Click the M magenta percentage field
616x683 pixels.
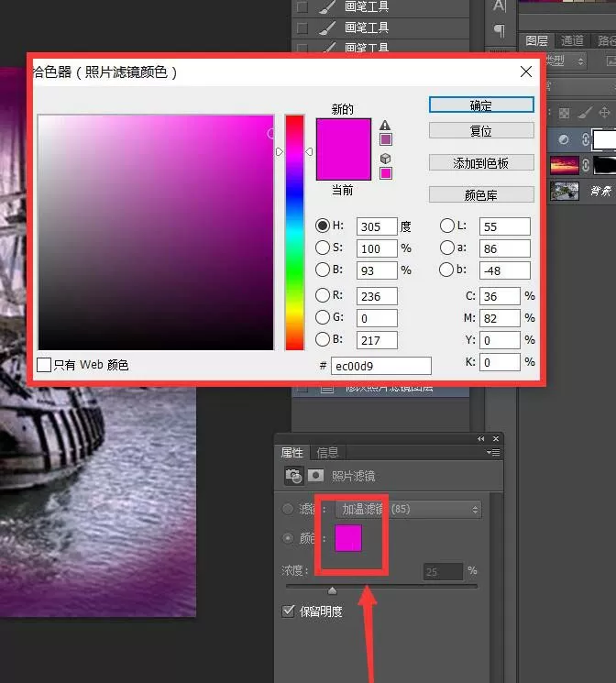[500, 318]
